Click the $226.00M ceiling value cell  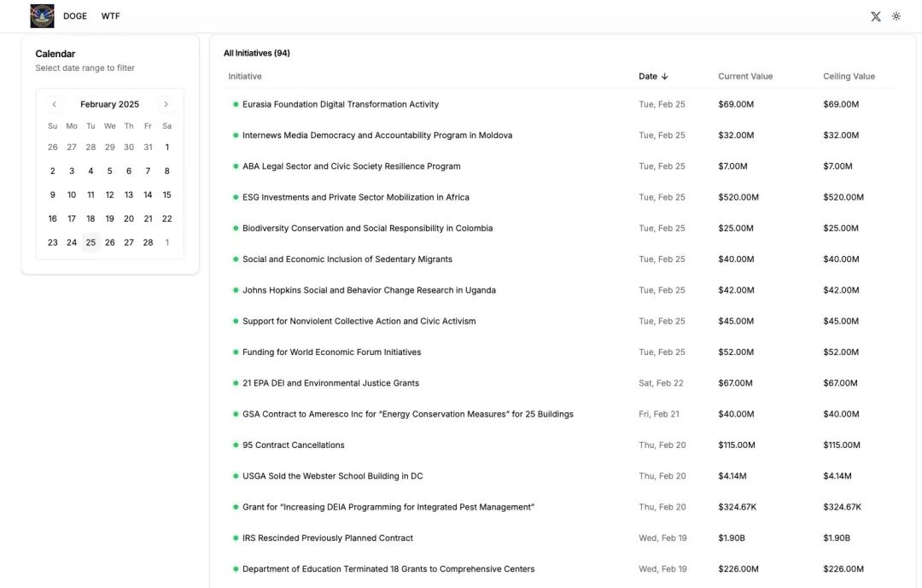843,569
